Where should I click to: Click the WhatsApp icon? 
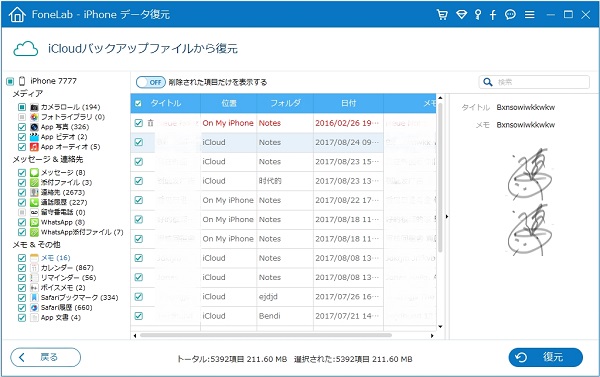click(34, 222)
